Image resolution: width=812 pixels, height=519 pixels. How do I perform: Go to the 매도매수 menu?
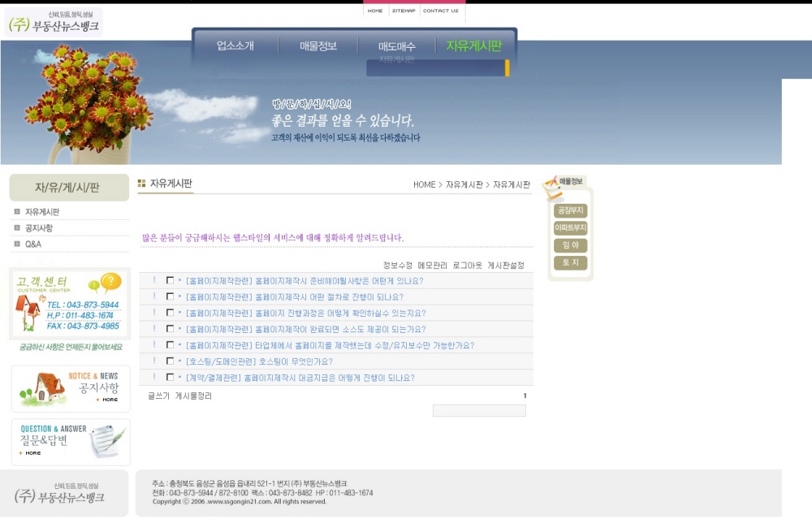(397, 47)
